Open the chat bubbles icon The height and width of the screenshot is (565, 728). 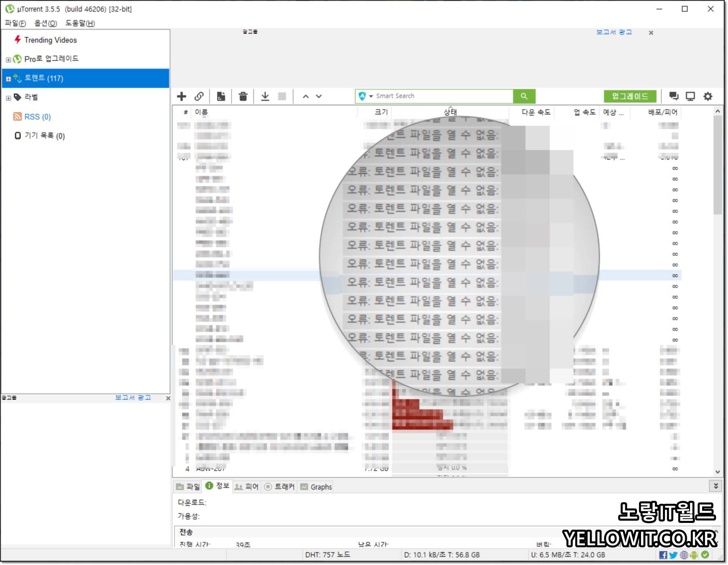[x=673, y=96]
